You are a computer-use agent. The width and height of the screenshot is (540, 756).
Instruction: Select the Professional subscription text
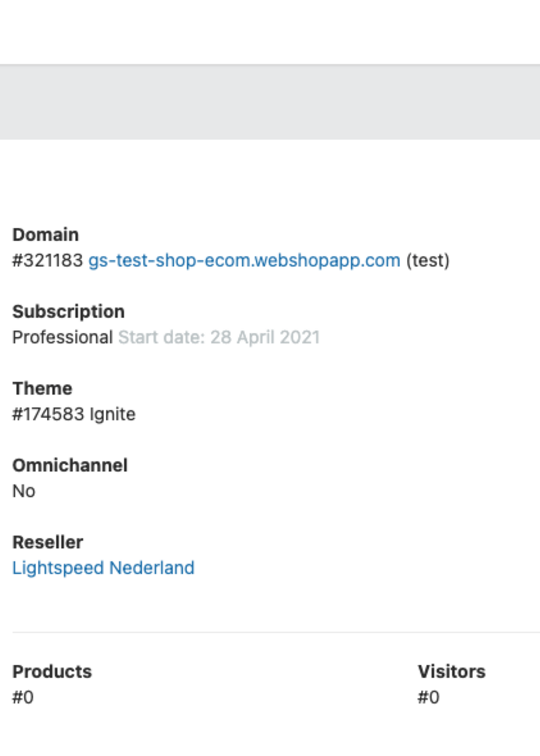[62, 337]
